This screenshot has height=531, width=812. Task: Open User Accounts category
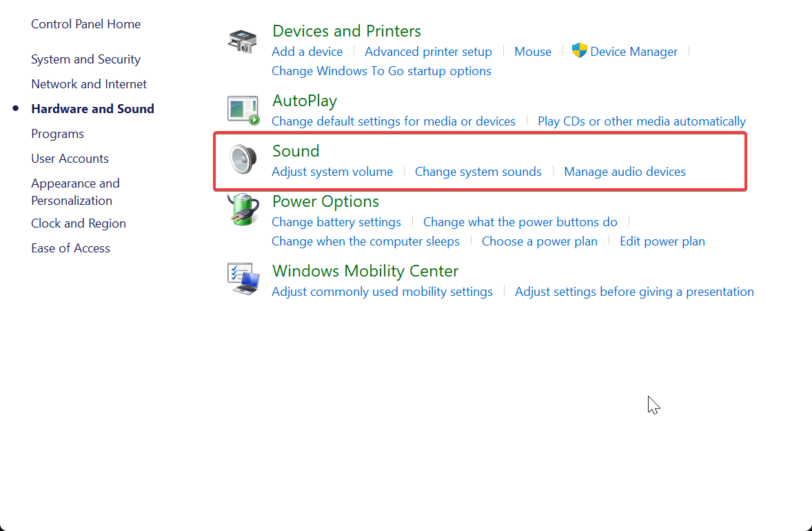click(x=70, y=159)
